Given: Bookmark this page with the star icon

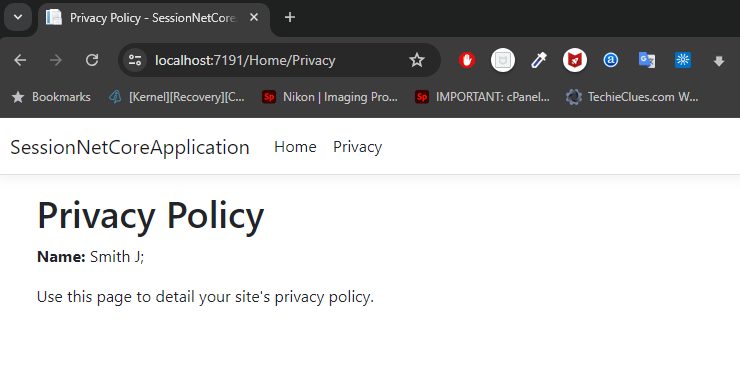Looking at the screenshot, I should (417, 60).
